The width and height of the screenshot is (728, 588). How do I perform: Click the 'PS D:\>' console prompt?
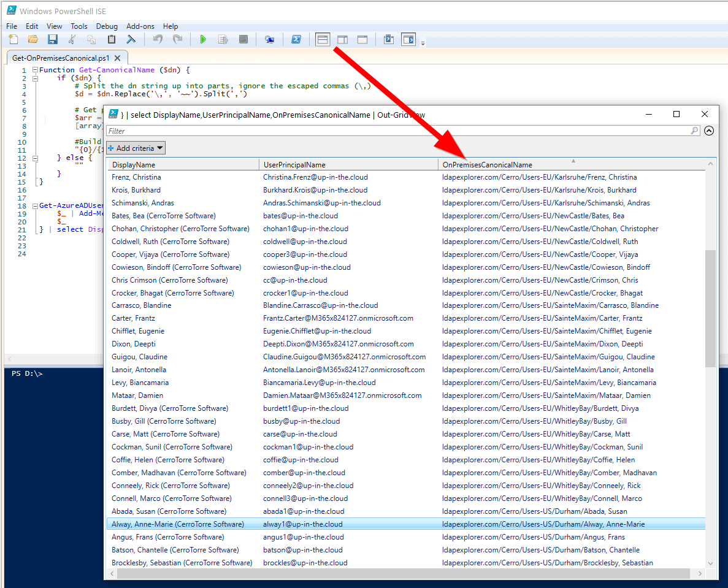pyautogui.click(x=27, y=373)
